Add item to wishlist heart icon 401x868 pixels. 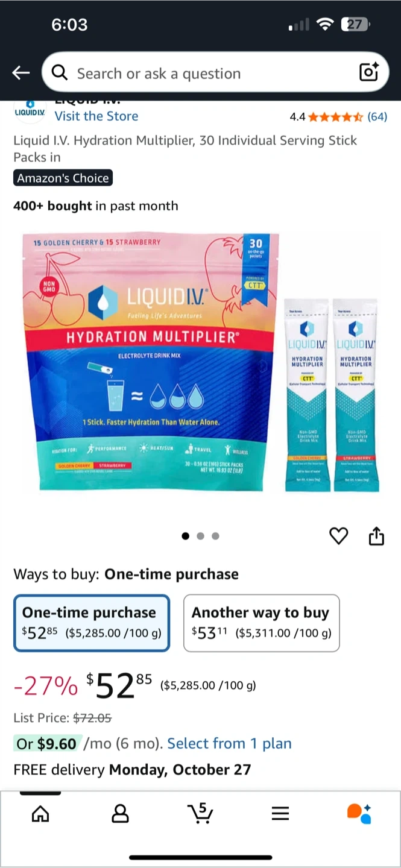339,535
